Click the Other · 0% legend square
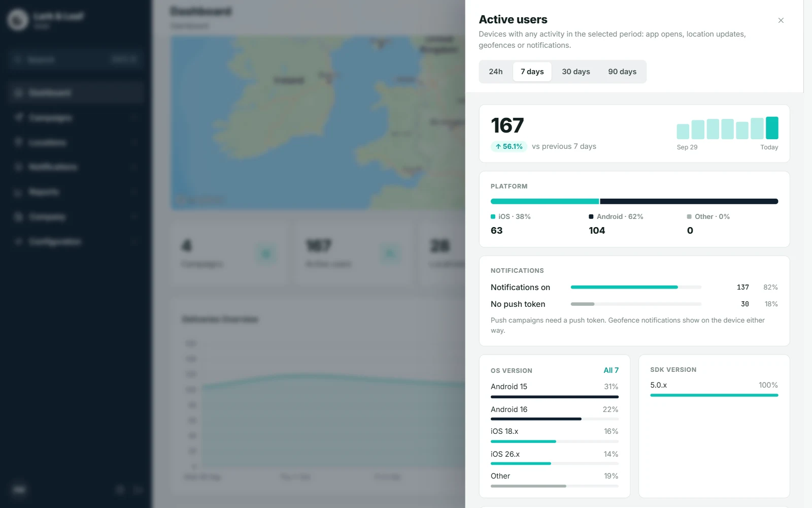 point(689,216)
